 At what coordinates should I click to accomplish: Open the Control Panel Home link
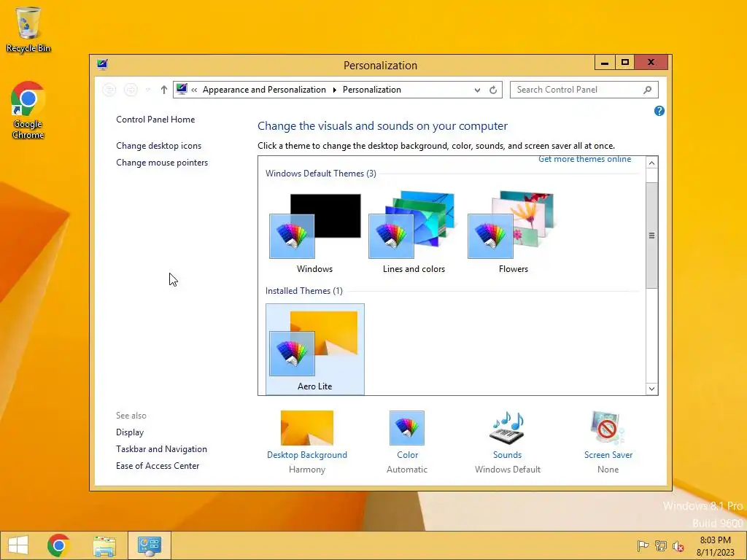tap(155, 120)
